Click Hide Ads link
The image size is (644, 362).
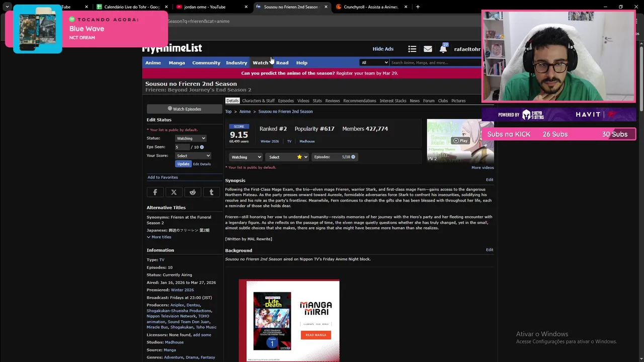(x=383, y=49)
